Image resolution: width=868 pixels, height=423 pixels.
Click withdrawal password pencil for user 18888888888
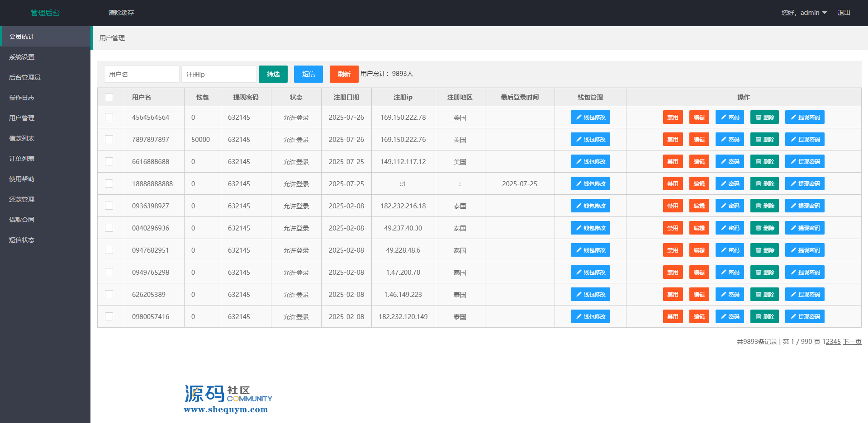[x=793, y=184]
